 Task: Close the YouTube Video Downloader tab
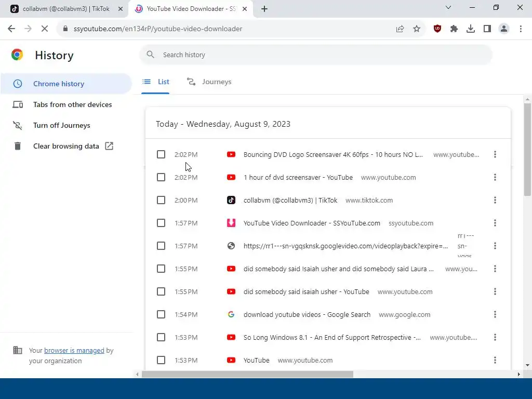tap(245, 9)
